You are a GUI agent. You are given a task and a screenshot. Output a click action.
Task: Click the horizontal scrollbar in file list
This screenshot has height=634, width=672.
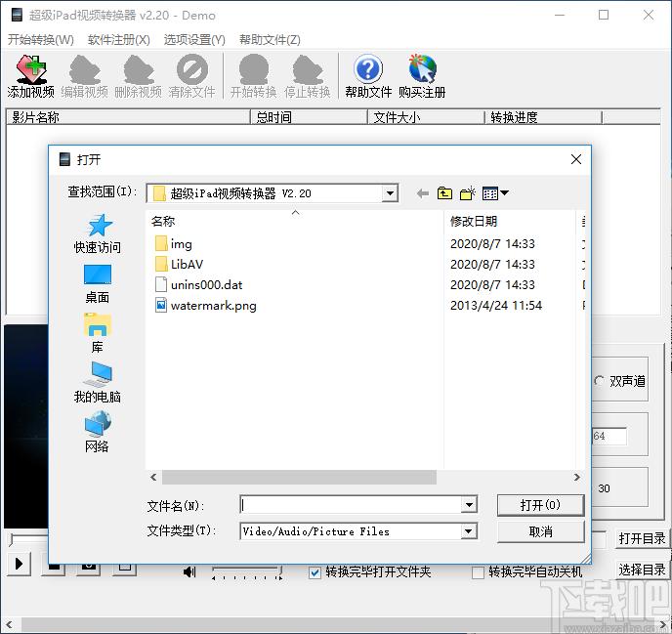[x=299, y=477]
